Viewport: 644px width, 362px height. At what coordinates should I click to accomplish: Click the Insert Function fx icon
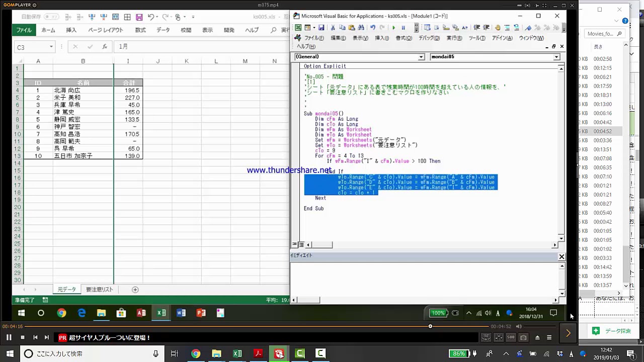[105, 47]
